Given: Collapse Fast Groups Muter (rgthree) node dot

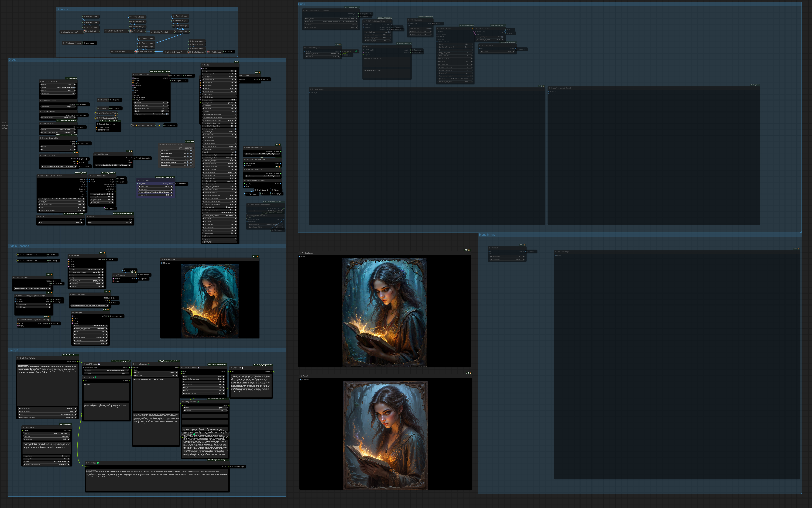Looking at the screenshot, I should (x=160, y=144).
